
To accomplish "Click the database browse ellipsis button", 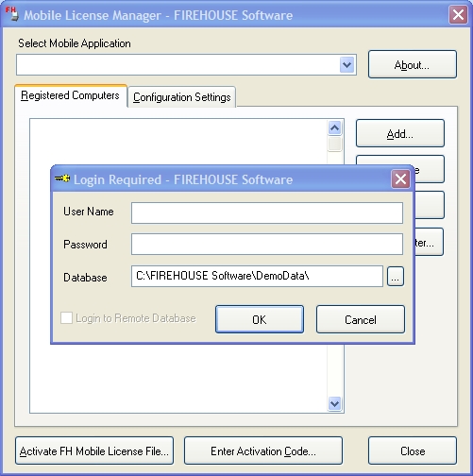I will coord(395,277).
